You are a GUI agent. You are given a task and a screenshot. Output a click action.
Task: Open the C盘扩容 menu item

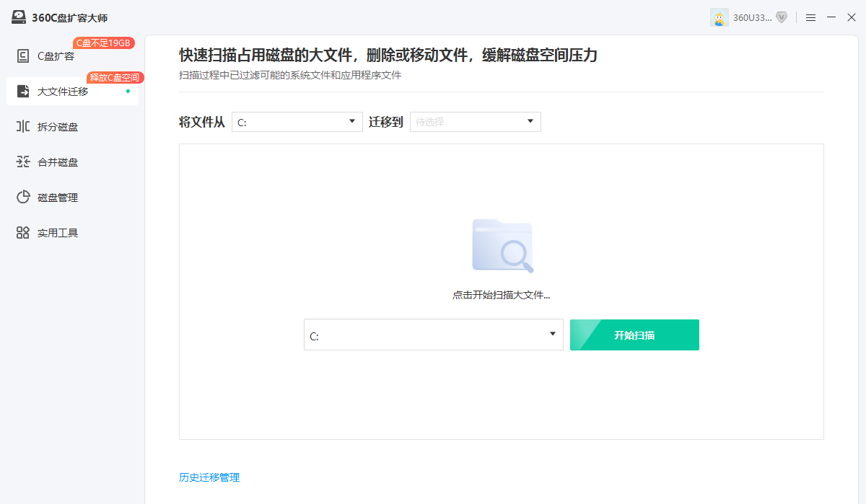coord(72,56)
